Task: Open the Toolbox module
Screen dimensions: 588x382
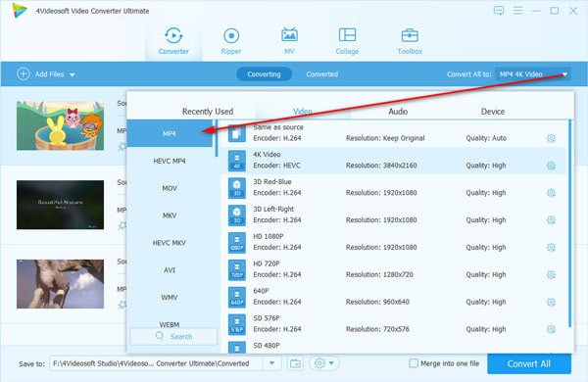Action: tap(410, 41)
